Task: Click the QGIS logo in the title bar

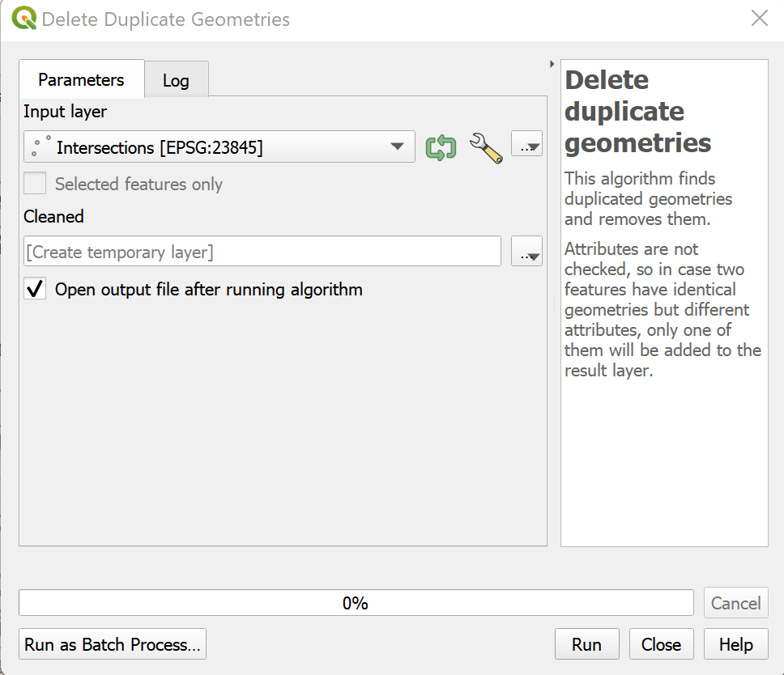Action: click(x=24, y=19)
